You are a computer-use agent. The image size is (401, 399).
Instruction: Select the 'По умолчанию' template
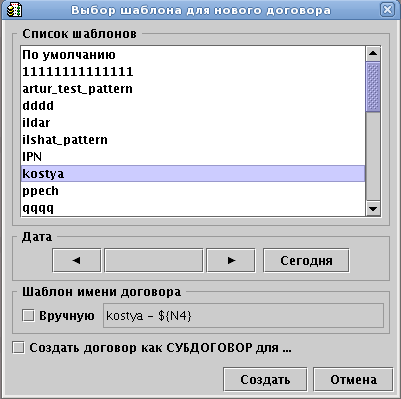point(193,55)
